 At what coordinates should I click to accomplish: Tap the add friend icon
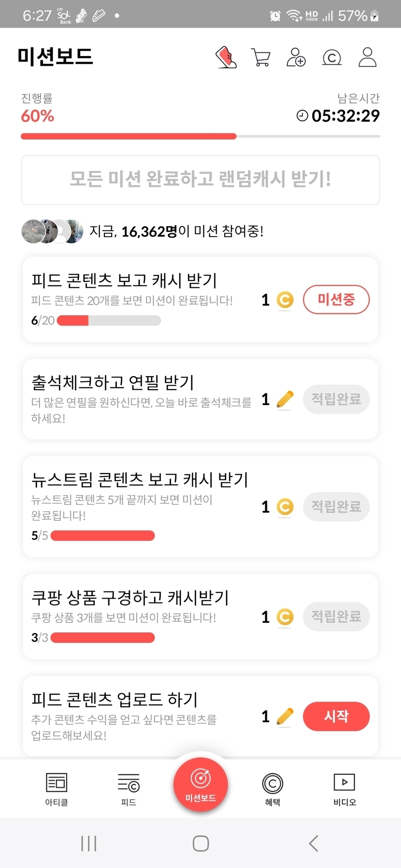point(296,57)
